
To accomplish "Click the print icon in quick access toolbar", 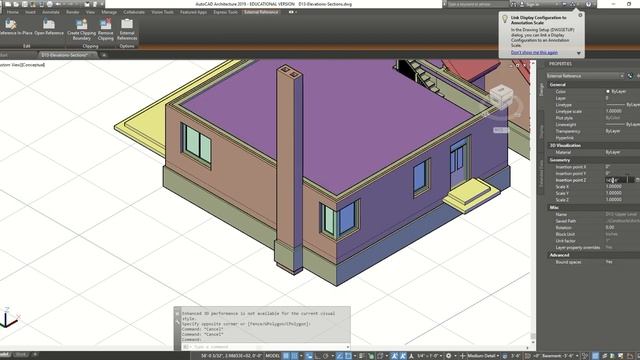I will pyautogui.click(x=50, y=4).
